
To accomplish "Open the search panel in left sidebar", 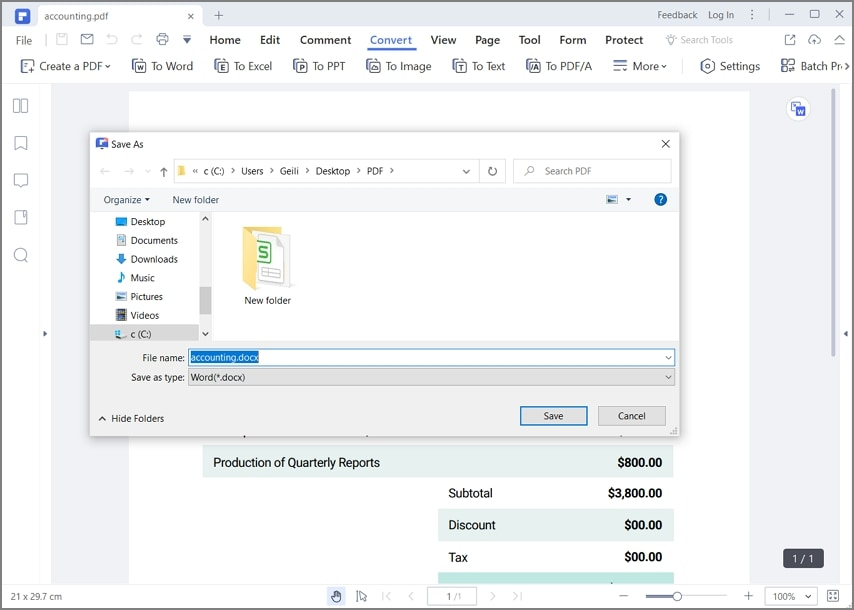I will pos(21,255).
